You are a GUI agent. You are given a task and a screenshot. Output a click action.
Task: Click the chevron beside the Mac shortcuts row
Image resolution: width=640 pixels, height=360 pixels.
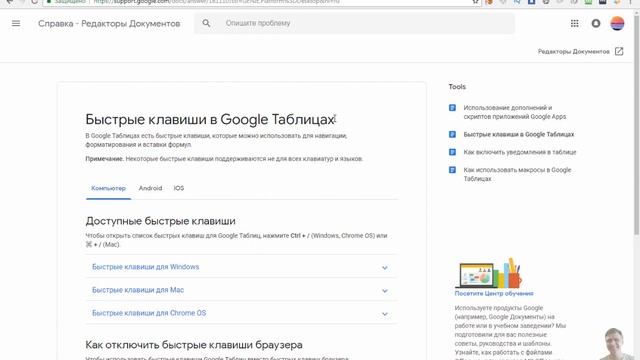(x=384, y=291)
